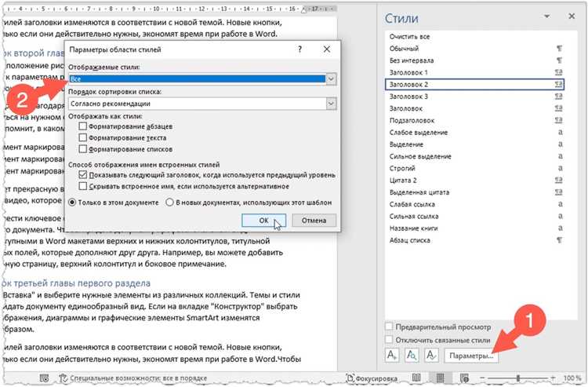Switch to Read Mode view icon
This screenshot has width=588, height=387.
[416, 378]
